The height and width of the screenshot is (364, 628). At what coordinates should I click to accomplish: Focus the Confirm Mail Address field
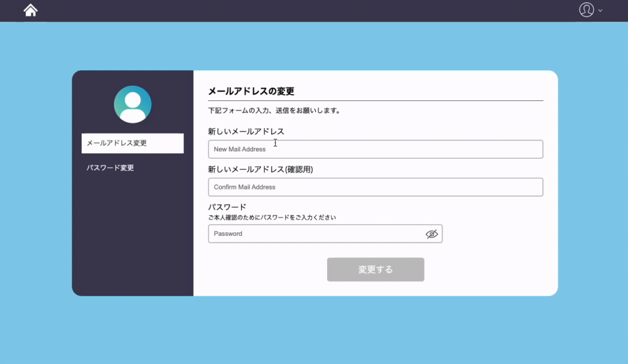tap(376, 187)
